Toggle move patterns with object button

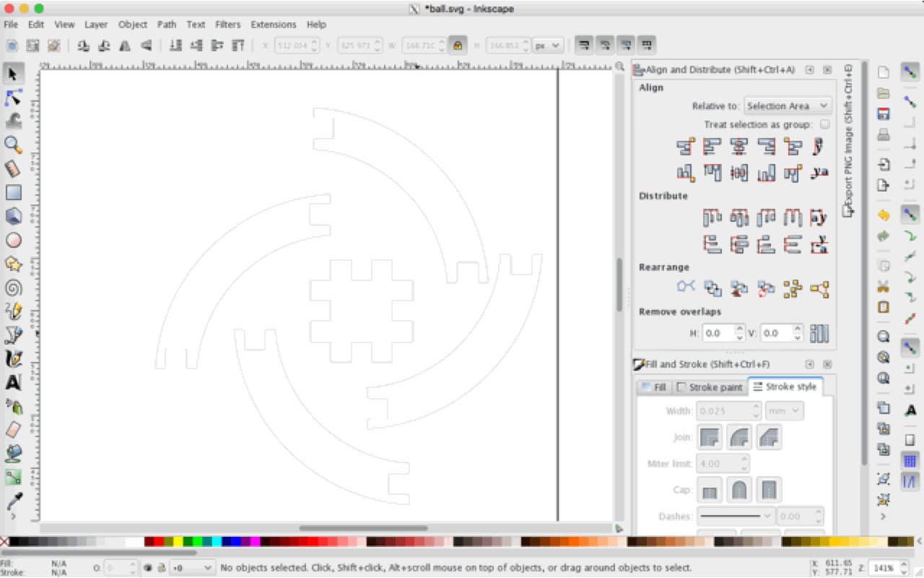tap(647, 45)
